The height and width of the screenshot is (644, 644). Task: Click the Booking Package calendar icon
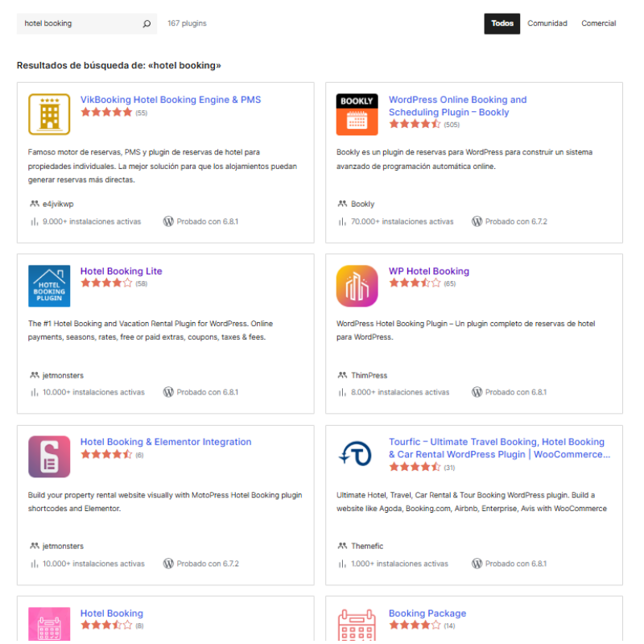[x=357, y=625]
